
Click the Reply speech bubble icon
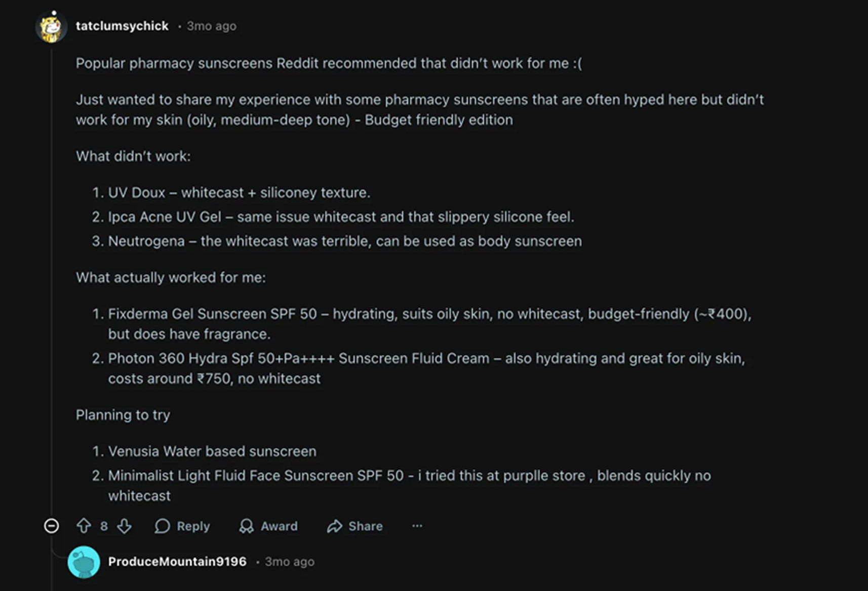pos(163,526)
